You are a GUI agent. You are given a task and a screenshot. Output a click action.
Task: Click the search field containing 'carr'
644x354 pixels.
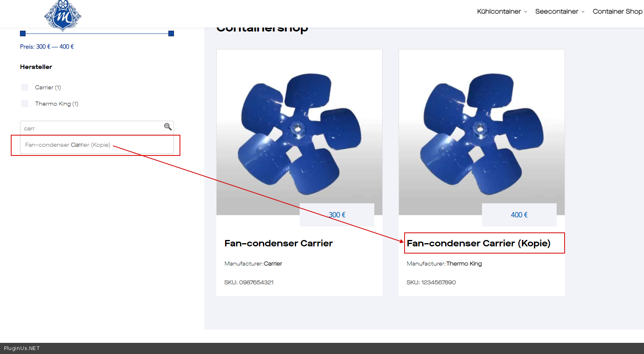pos(92,128)
